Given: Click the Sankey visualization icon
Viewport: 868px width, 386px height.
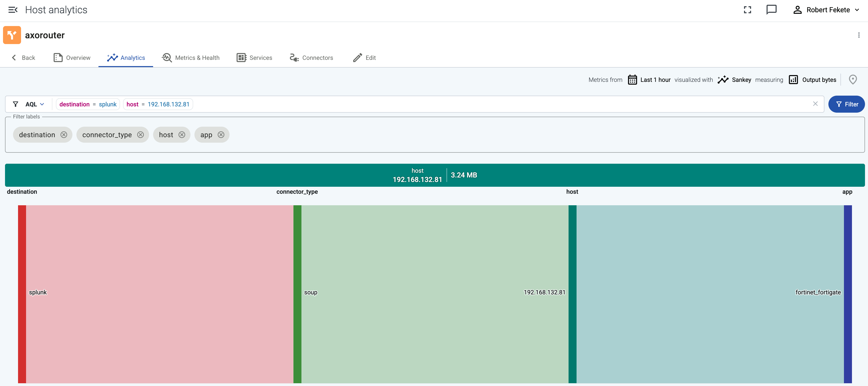Looking at the screenshot, I should [x=723, y=79].
